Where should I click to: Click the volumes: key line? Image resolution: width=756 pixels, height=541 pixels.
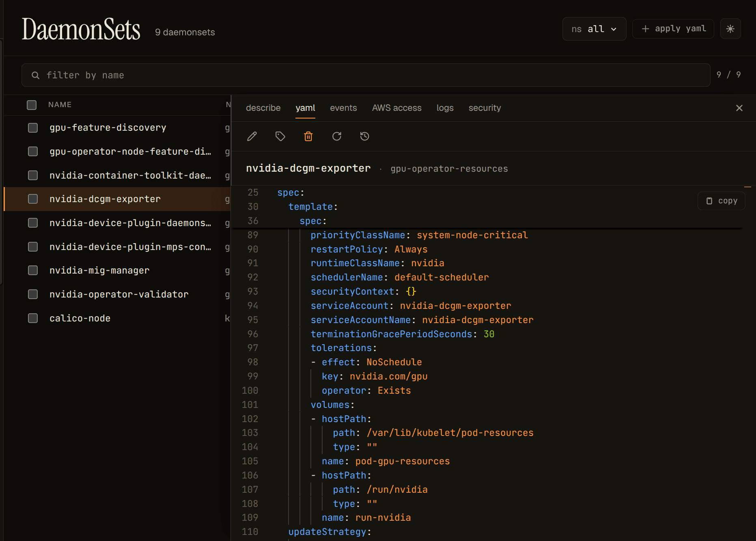pos(333,405)
